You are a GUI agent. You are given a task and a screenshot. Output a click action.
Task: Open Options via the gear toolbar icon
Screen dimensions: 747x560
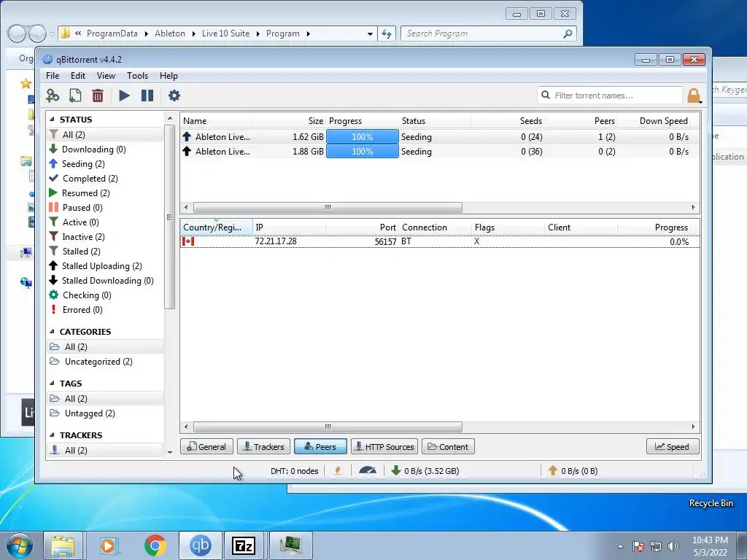click(x=174, y=96)
